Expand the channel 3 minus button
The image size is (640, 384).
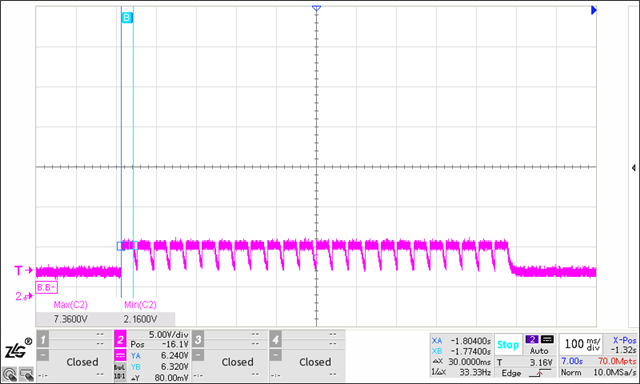click(x=198, y=355)
